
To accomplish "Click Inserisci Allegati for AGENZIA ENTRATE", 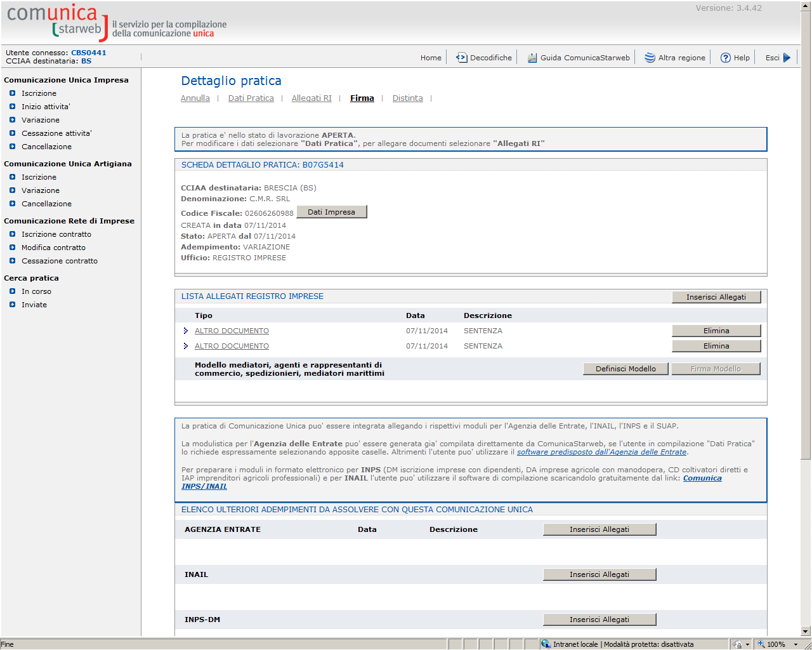I will [x=599, y=529].
